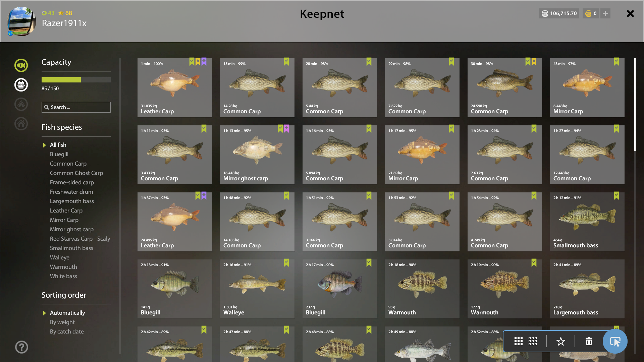This screenshot has width=644, height=362.
Task: Click the star favorite icon in toolbar
Action: [x=561, y=341]
